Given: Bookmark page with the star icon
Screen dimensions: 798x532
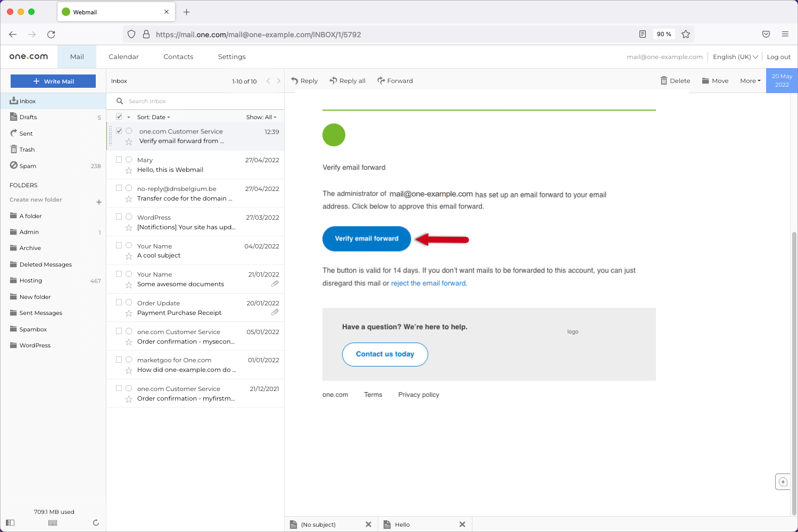Looking at the screenshot, I should pos(686,34).
